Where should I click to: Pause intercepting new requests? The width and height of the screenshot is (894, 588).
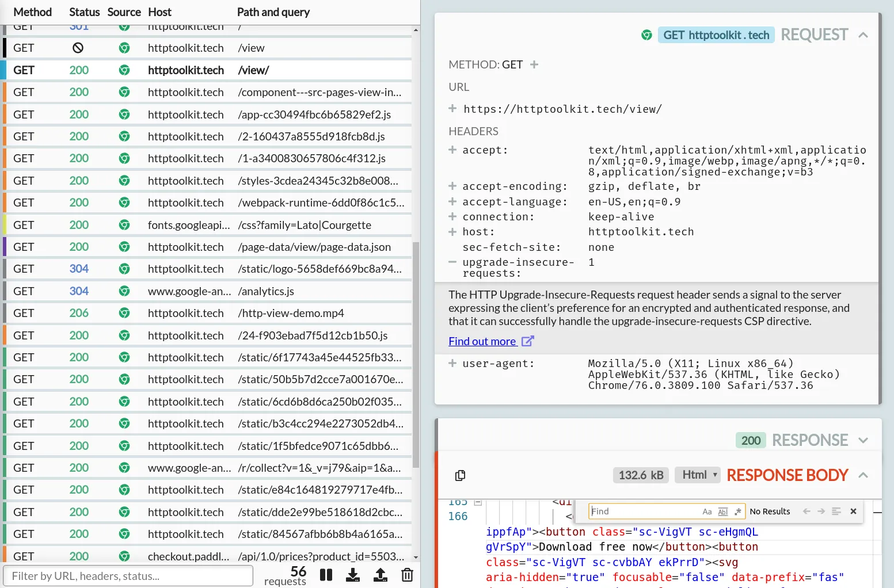[326, 575]
